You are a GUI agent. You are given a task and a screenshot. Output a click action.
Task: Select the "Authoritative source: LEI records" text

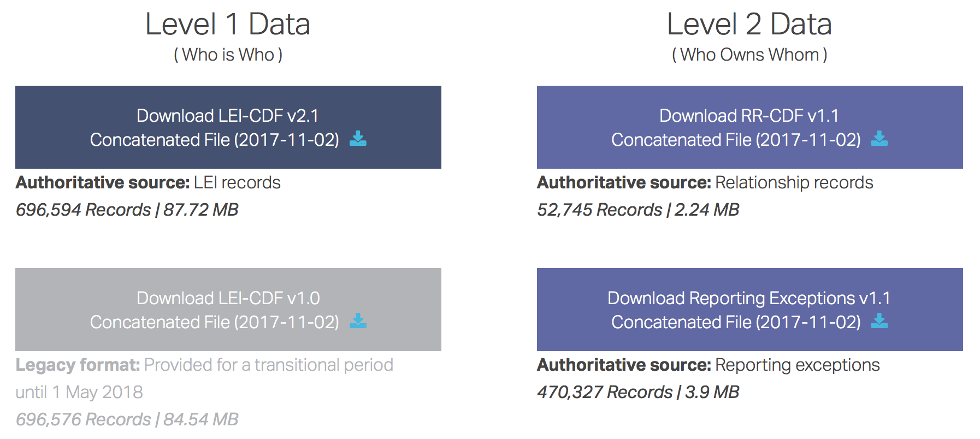coord(148,182)
